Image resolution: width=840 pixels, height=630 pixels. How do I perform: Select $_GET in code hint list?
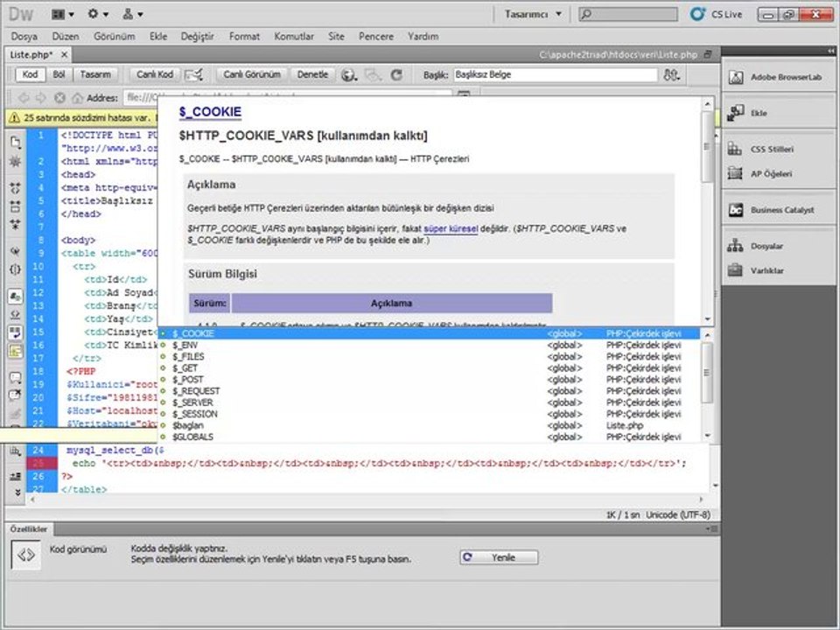[x=429, y=368]
